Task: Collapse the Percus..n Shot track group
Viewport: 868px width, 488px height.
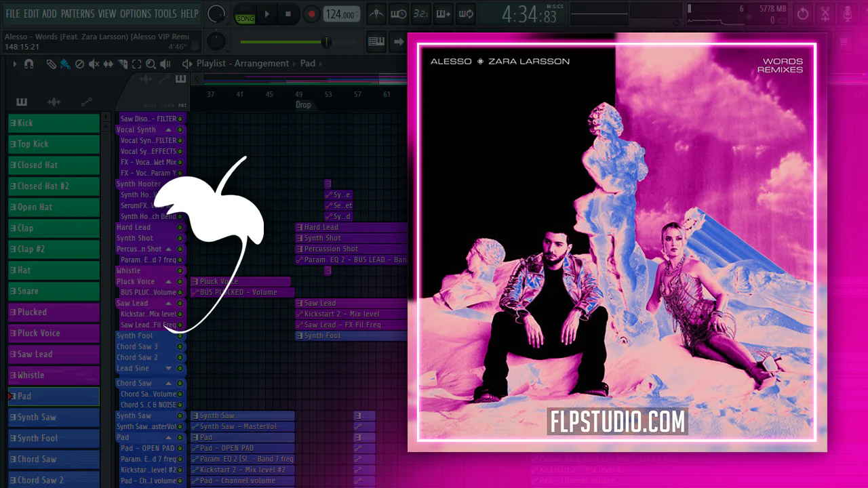Action: [169, 249]
